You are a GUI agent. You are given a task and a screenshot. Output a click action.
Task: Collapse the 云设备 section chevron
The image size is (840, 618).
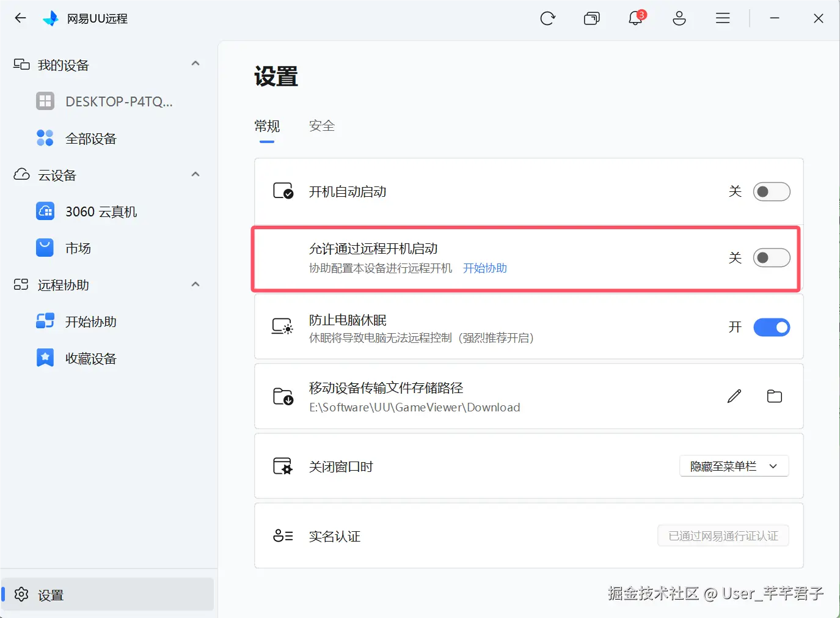[195, 174]
